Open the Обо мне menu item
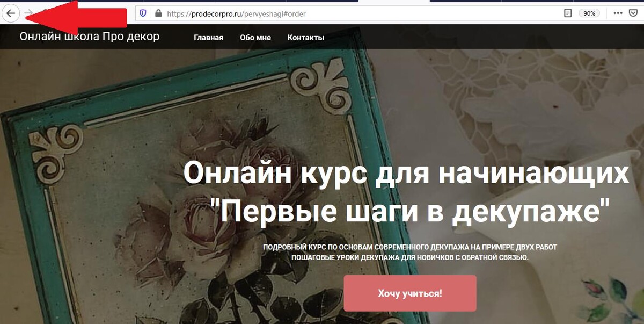644x324 pixels. (x=255, y=38)
